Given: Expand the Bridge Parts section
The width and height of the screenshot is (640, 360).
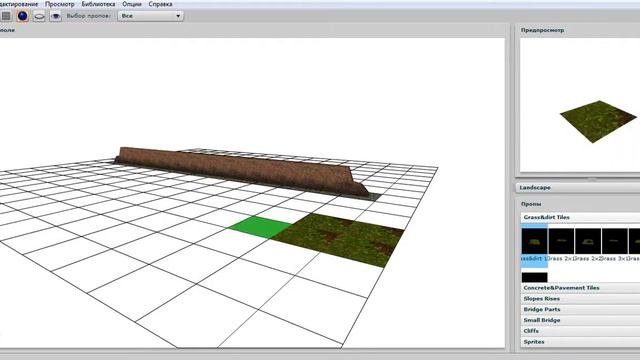Looking at the screenshot, I should tap(580, 309).
